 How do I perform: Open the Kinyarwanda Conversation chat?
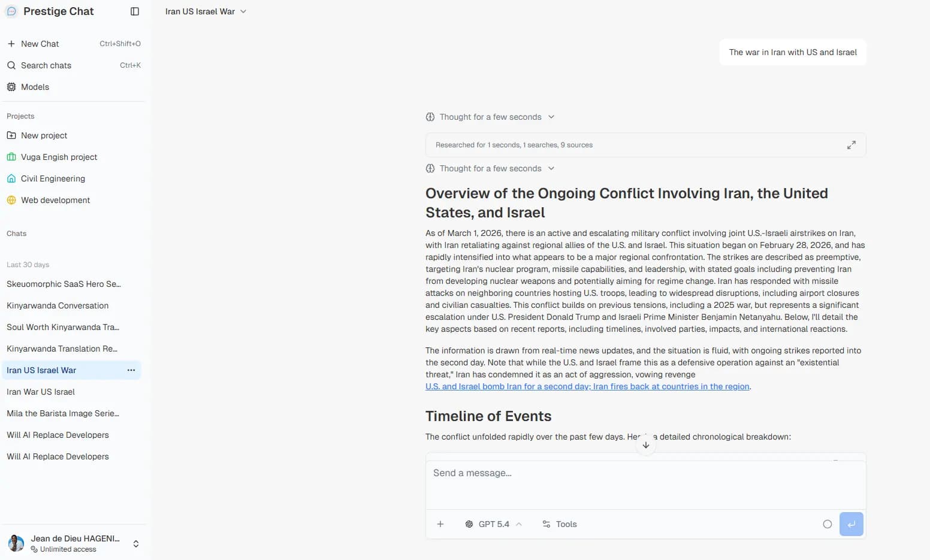[58, 305]
